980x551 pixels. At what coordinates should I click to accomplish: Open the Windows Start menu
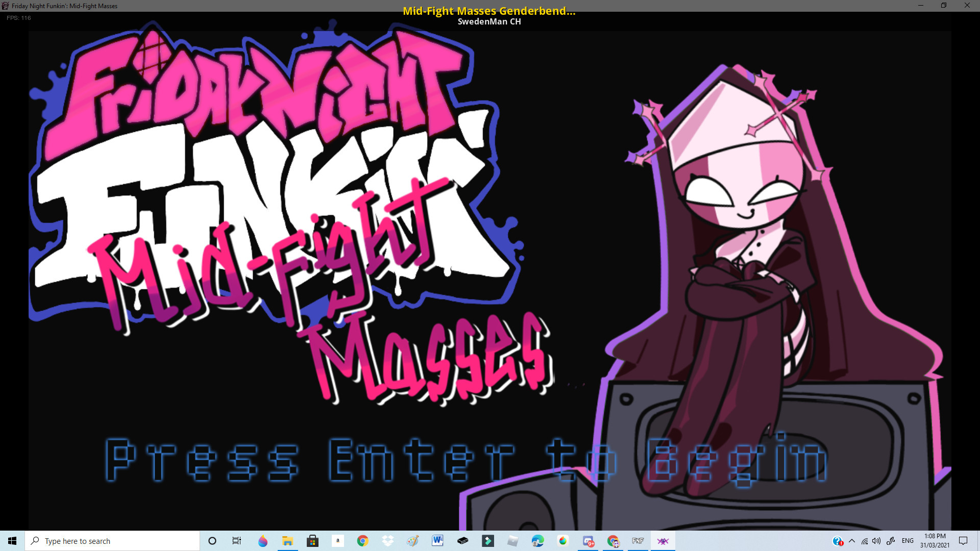12,541
